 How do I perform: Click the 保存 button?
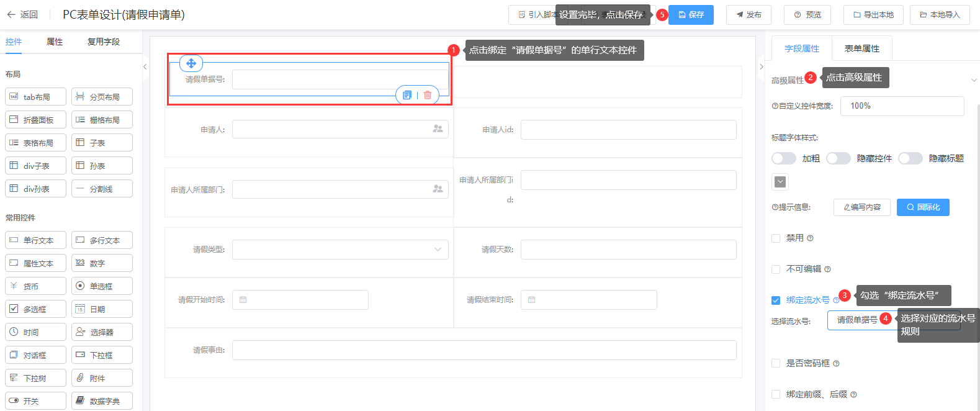coord(691,15)
